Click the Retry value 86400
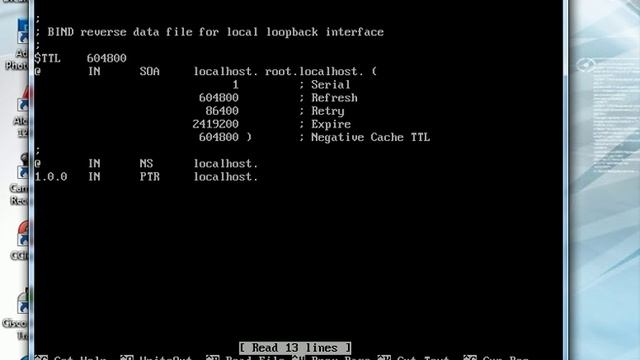The image size is (640, 360). click(x=222, y=111)
